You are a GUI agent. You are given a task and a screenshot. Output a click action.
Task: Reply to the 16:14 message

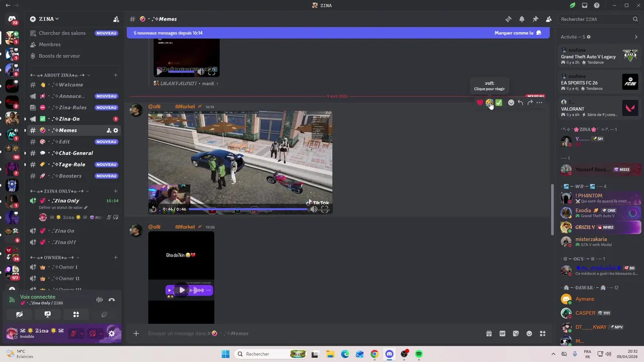click(520, 103)
